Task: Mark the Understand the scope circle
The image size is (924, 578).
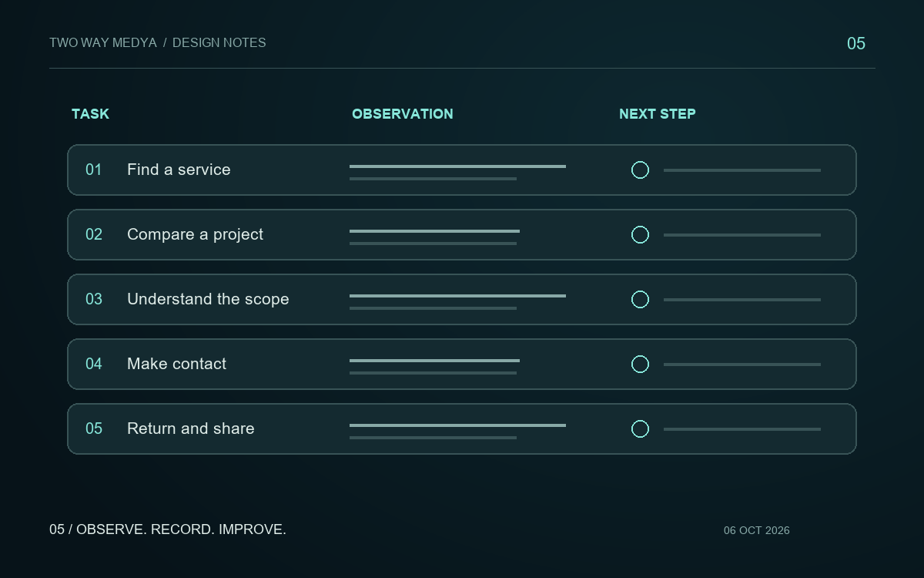Action: coord(640,300)
